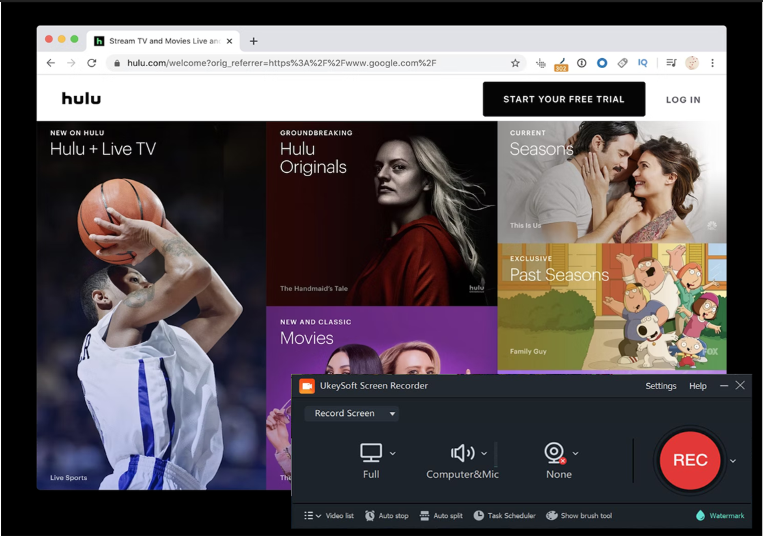Open the Past Seasons Family Guy tile

612,306
